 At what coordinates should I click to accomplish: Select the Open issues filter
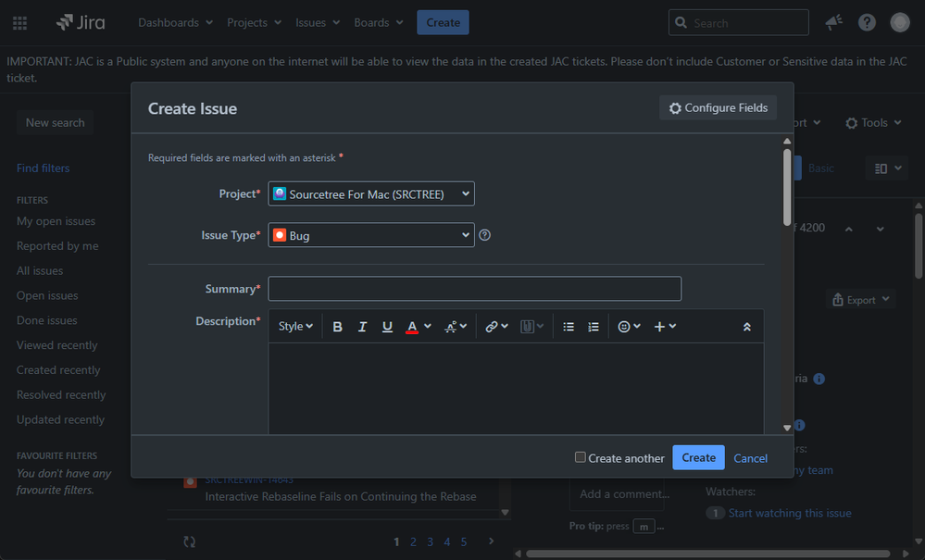pos(47,295)
